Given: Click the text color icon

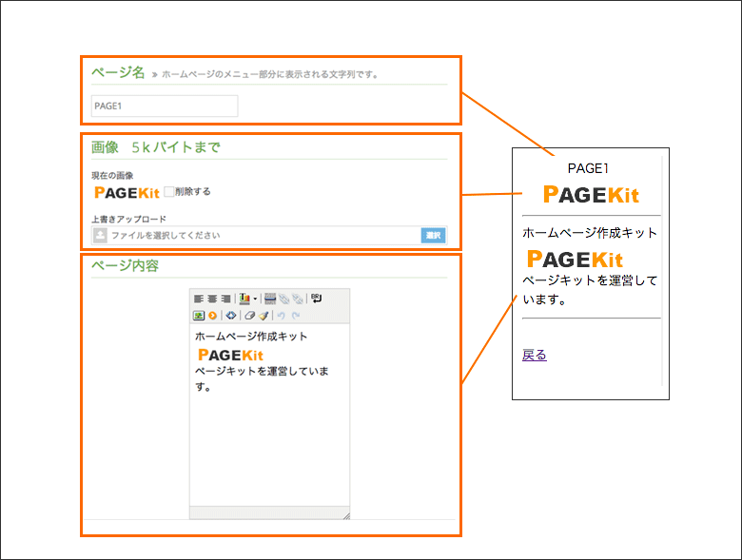Looking at the screenshot, I should 244,299.
